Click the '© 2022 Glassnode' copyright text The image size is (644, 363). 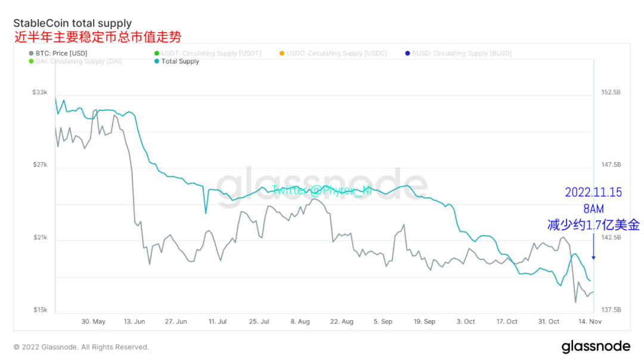[81, 347]
